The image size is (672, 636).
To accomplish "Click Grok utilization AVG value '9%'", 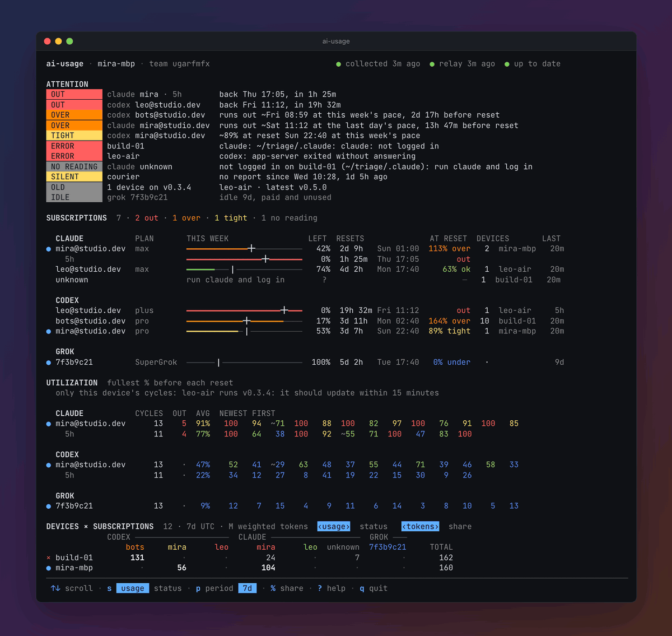I will coord(206,506).
